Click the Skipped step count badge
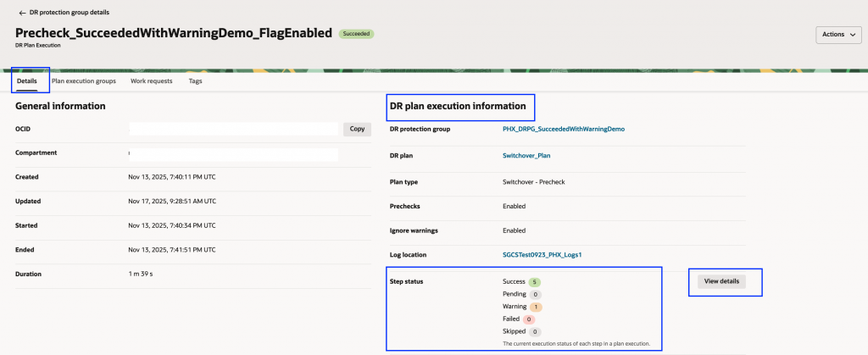Screen dimensions: 868x355 click(536, 332)
